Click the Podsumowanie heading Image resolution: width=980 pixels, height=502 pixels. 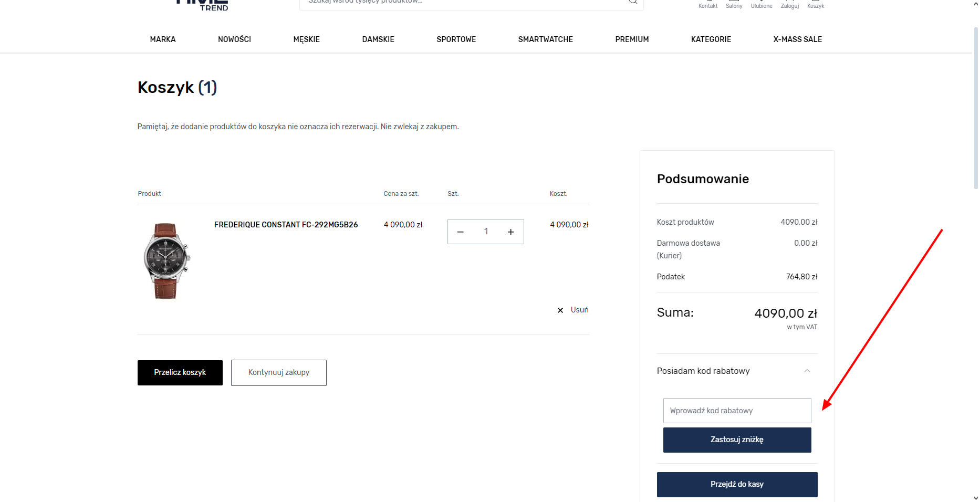[x=703, y=179]
